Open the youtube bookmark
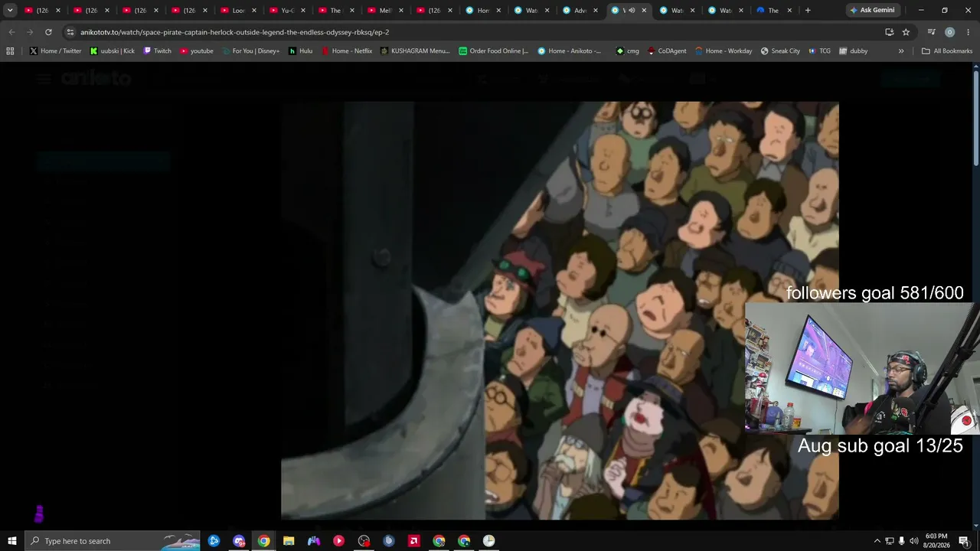 tap(196, 51)
